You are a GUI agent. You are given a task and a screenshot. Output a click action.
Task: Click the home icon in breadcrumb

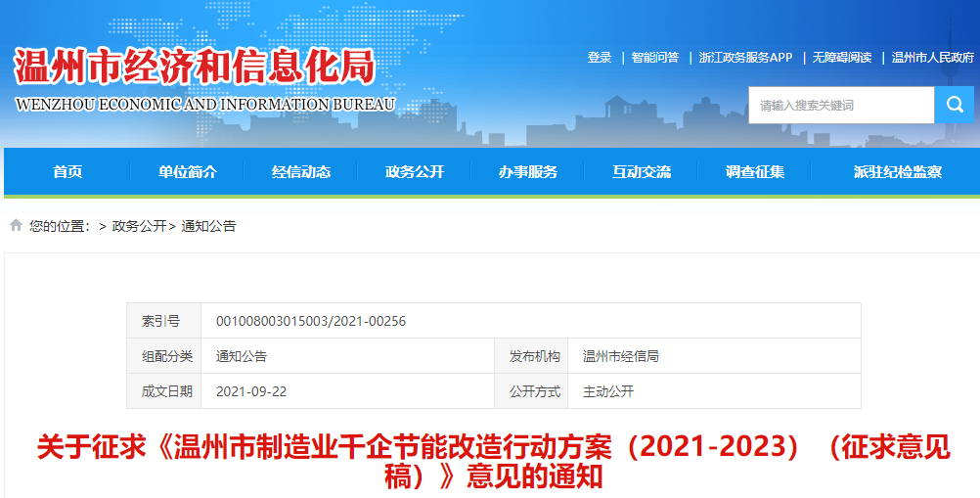coord(16,226)
